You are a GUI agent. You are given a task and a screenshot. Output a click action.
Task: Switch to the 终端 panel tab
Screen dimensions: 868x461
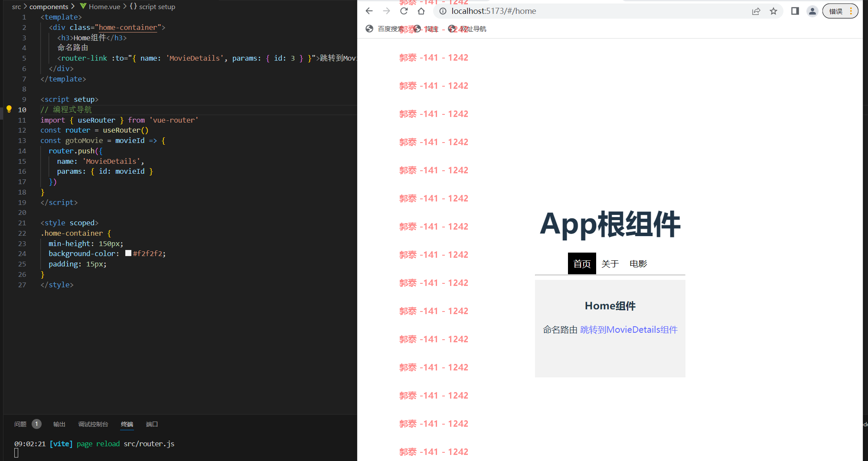(127, 424)
